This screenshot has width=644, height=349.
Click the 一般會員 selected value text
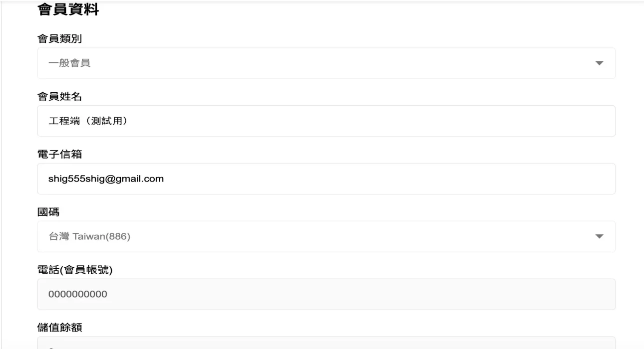pyautogui.click(x=69, y=63)
